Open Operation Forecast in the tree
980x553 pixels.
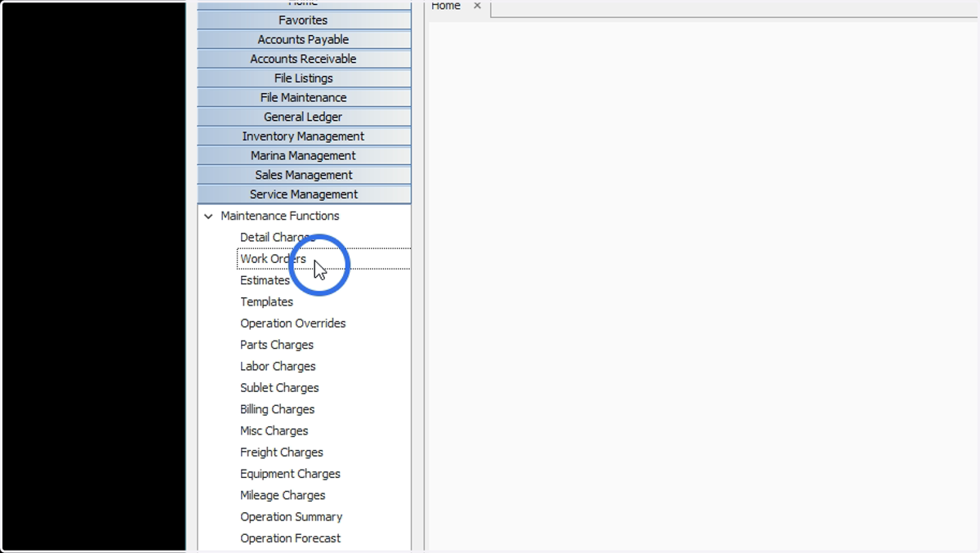pyautogui.click(x=291, y=538)
